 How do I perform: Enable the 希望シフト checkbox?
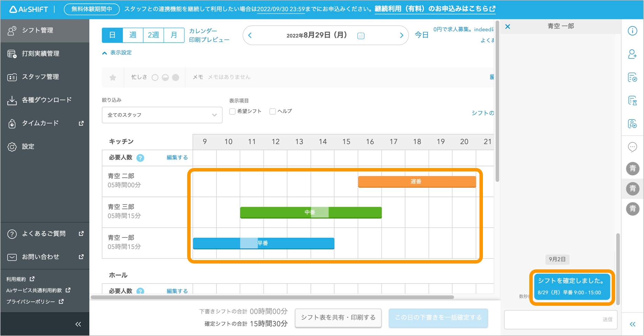(233, 111)
